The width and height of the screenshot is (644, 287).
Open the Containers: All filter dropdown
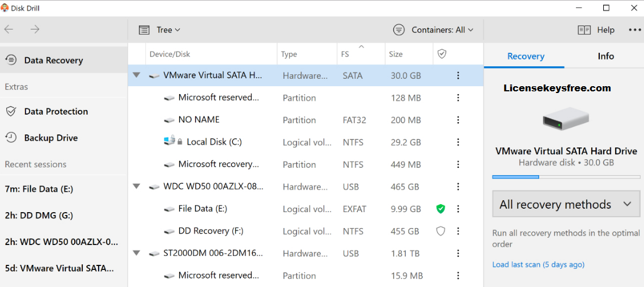point(433,29)
